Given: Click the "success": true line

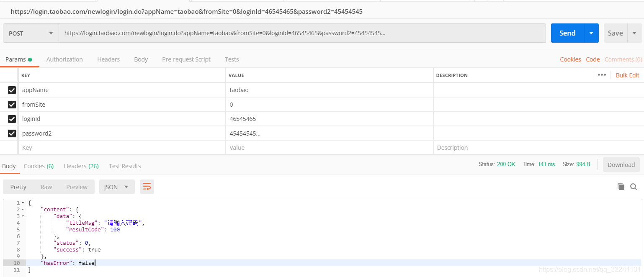Looking at the screenshot, I should (77, 250).
